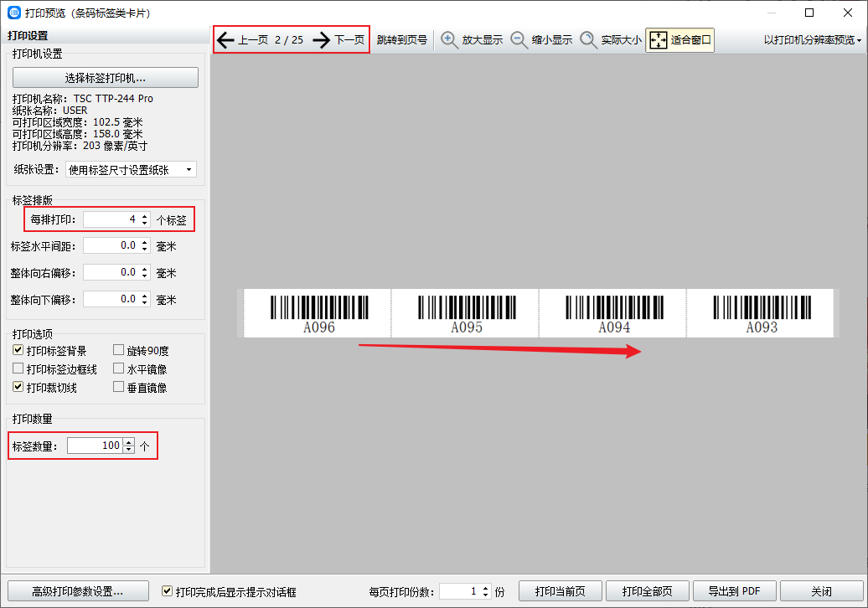Click the fit-to-window icon

(x=659, y=40)
